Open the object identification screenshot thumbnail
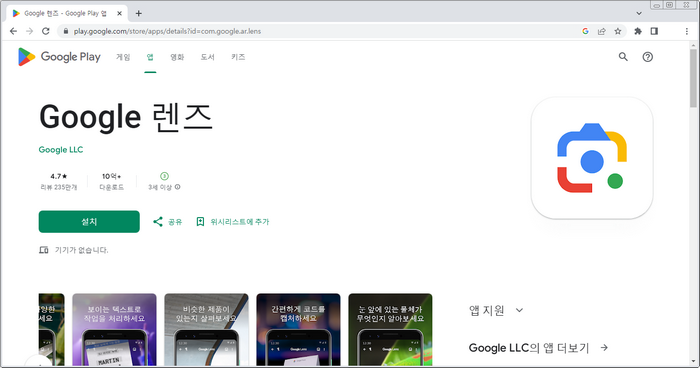 (x=390, y=330)
